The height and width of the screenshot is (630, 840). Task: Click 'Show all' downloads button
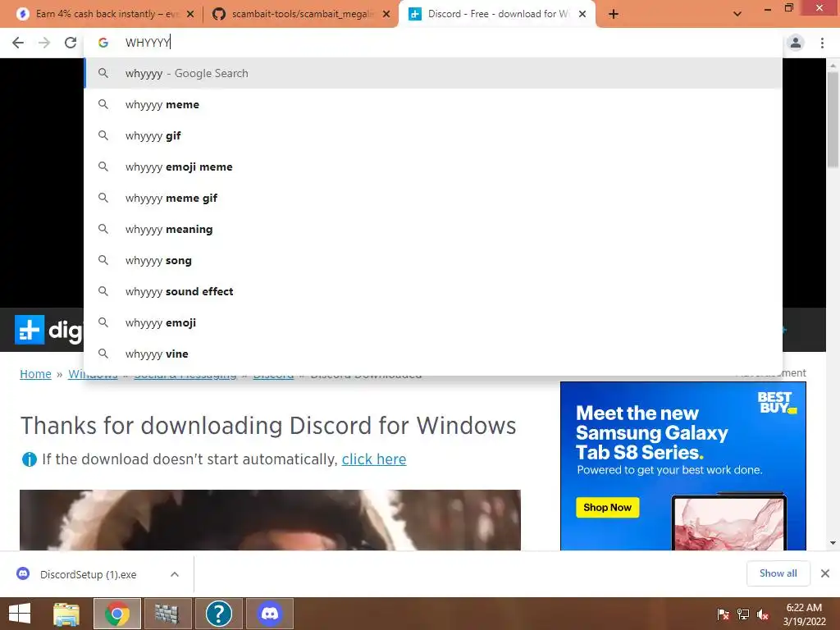(778, 573)
